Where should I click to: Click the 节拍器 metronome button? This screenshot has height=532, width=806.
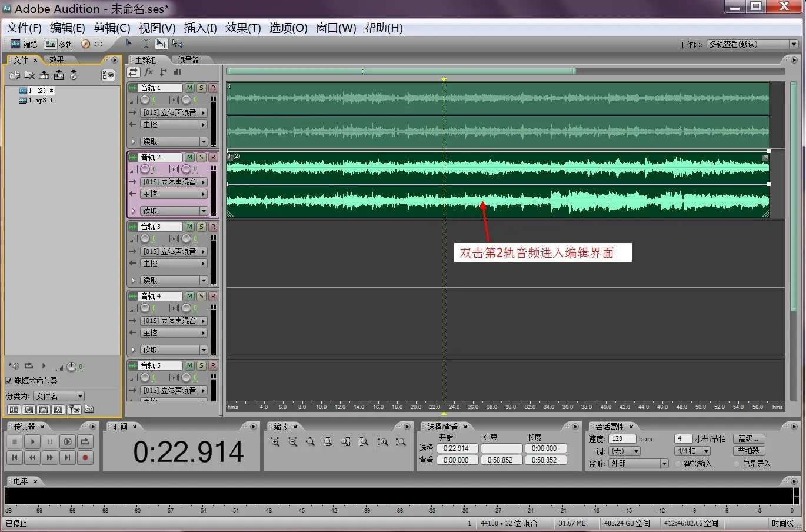tap(749, 451)
